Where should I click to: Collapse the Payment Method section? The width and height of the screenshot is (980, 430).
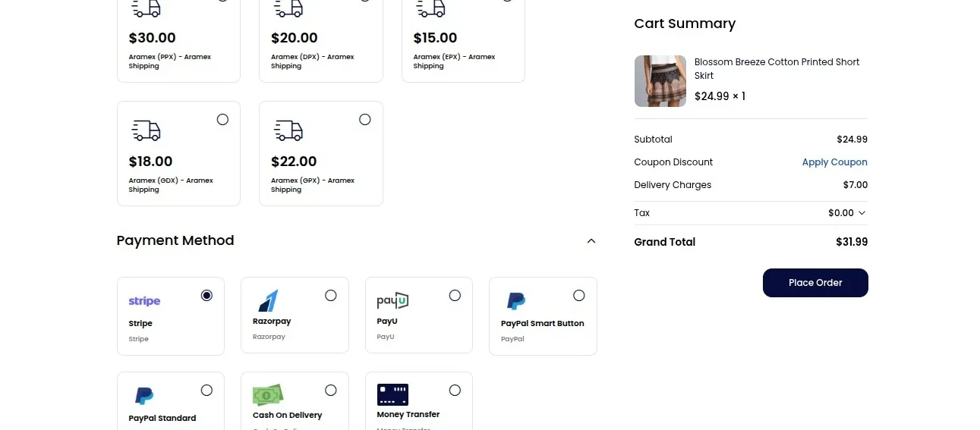point(591,241)
